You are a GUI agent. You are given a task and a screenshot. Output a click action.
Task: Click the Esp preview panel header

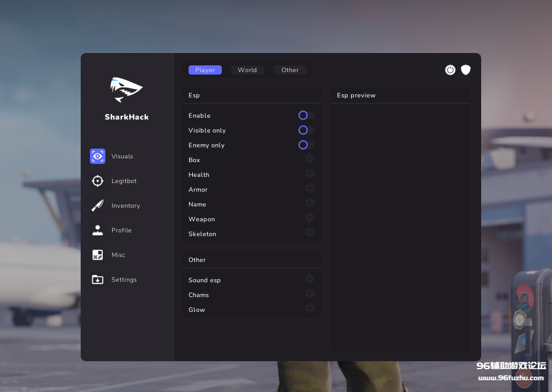[400, 95]
